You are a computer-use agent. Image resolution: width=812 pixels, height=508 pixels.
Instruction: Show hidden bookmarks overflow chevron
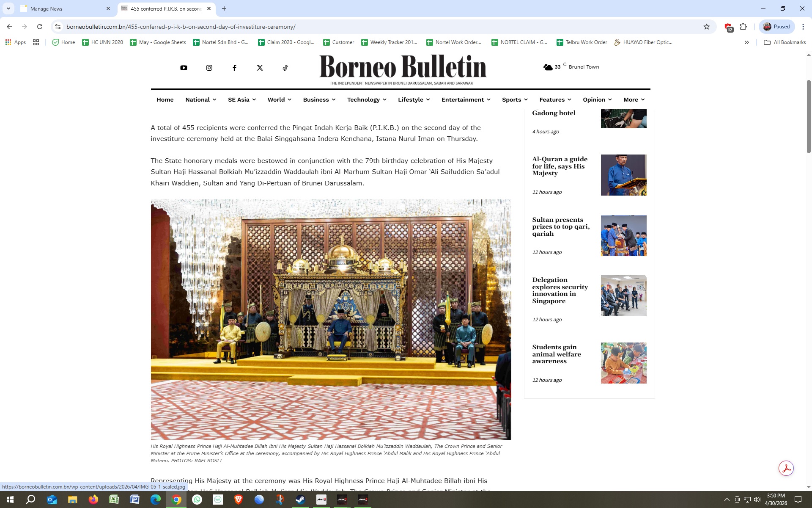(746, 42)
